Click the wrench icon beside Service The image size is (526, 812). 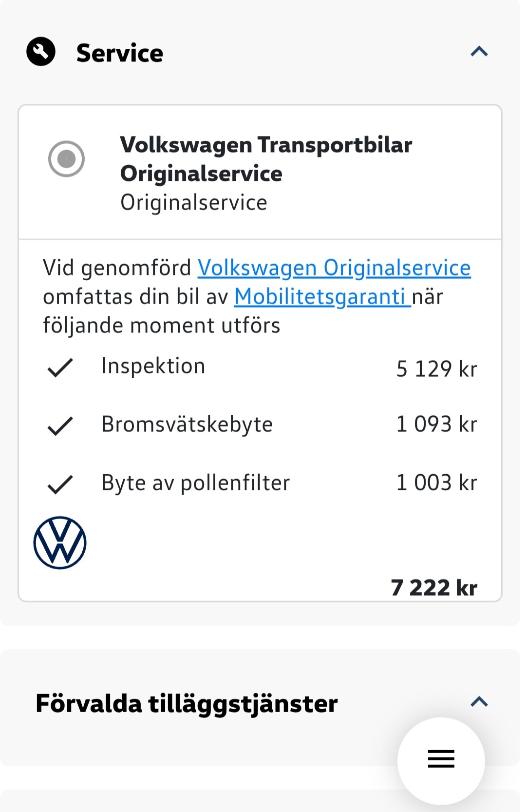point(41,51)
